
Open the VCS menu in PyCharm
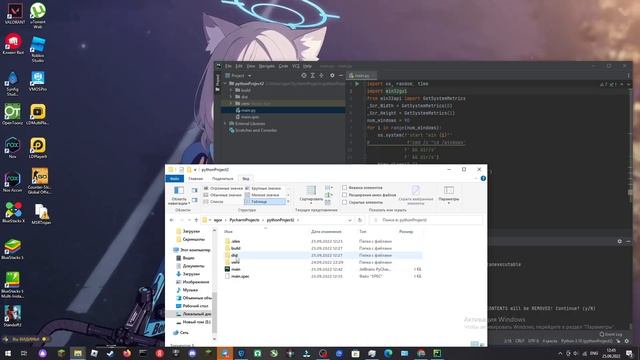(296, 66)
